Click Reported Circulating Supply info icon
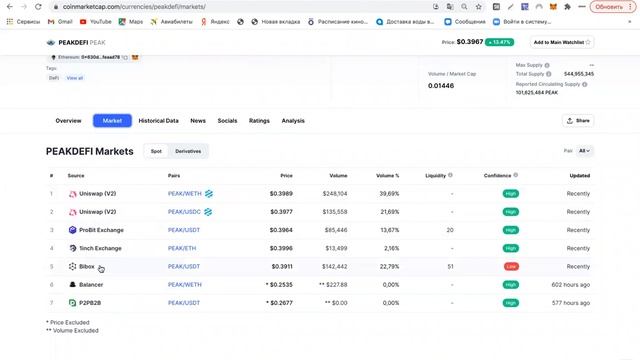 pyautogui.click(x=584, y=84)
